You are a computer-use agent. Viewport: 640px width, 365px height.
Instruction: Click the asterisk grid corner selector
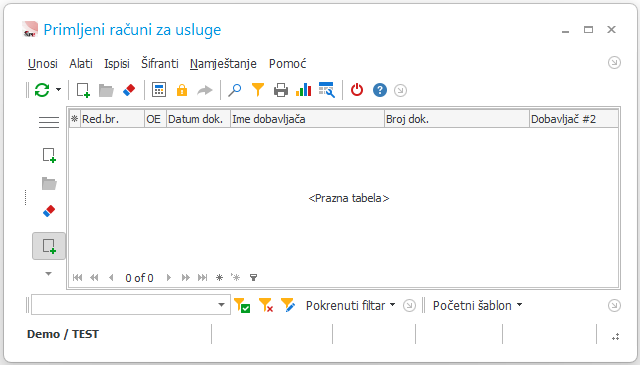75,119
